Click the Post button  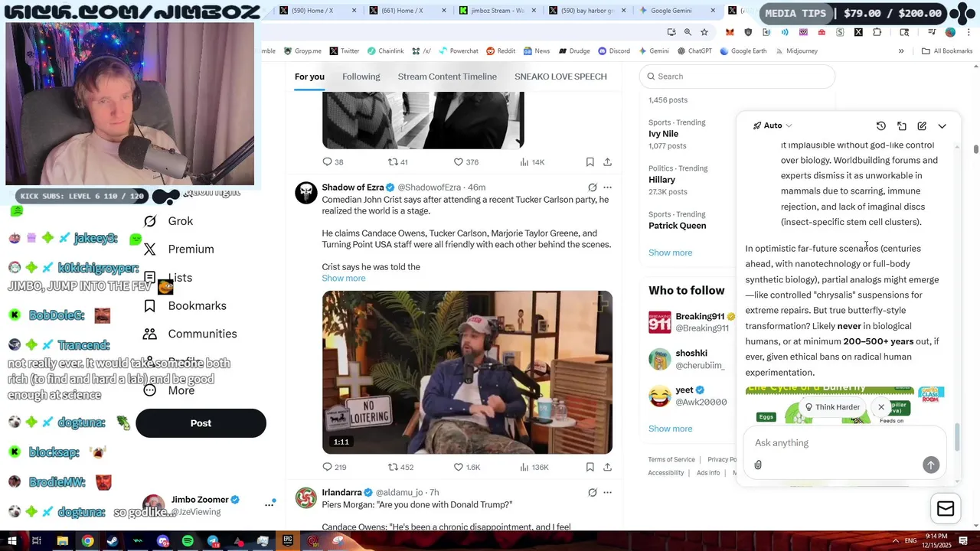[201, 423]
